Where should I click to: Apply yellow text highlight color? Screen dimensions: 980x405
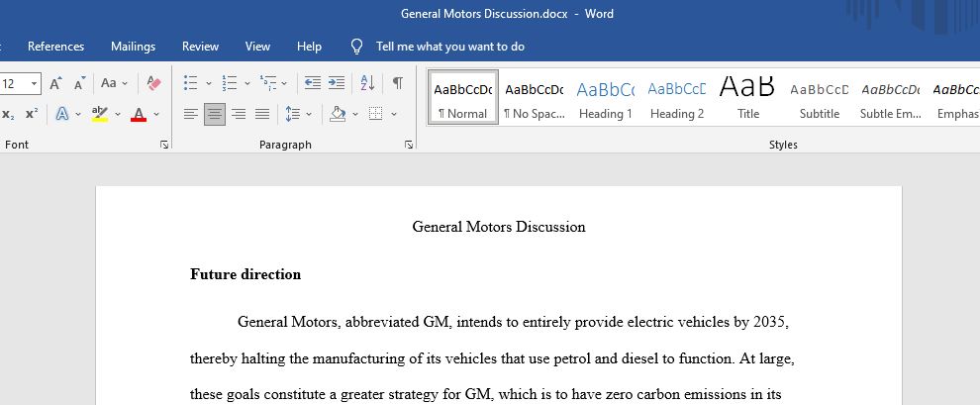click(x=99, y=114)
